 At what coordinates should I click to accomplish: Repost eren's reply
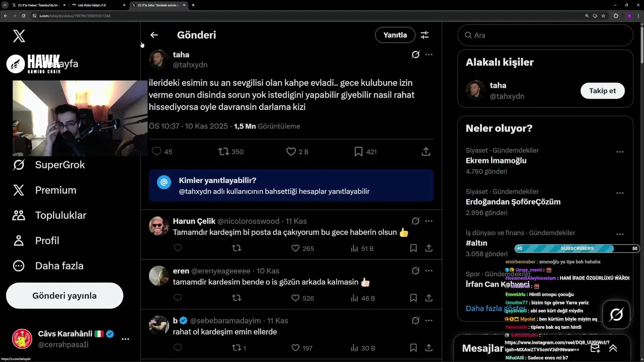(x=236, y=298)
